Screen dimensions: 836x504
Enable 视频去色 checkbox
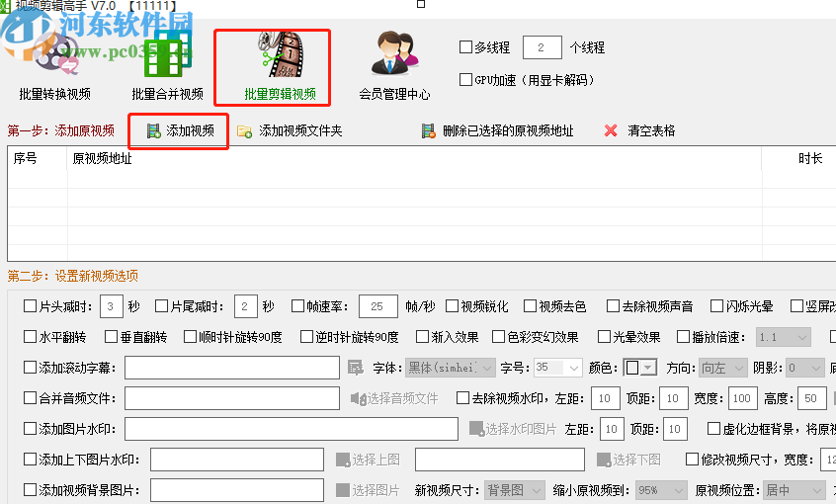coord(530,306)
